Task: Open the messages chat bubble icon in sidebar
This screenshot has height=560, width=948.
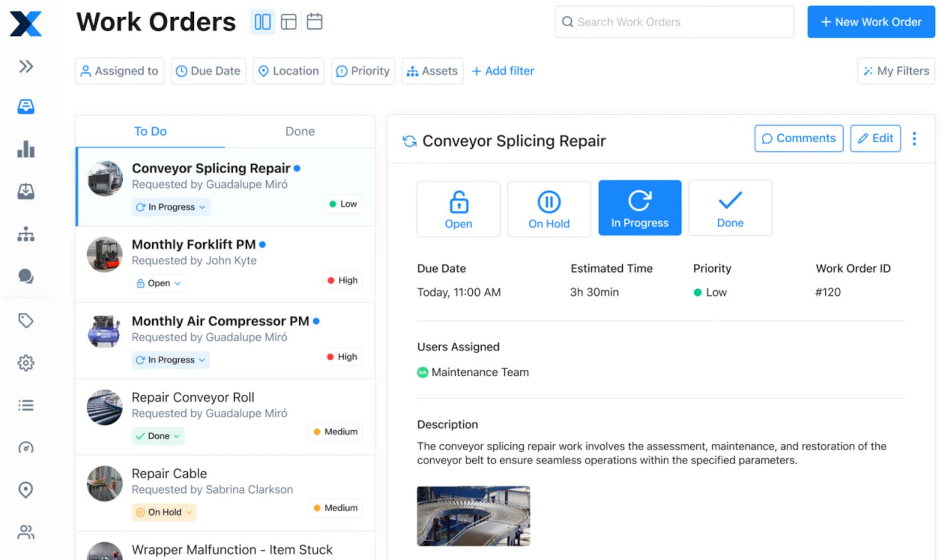Action: pyautogui.click(x=25, y=277)
